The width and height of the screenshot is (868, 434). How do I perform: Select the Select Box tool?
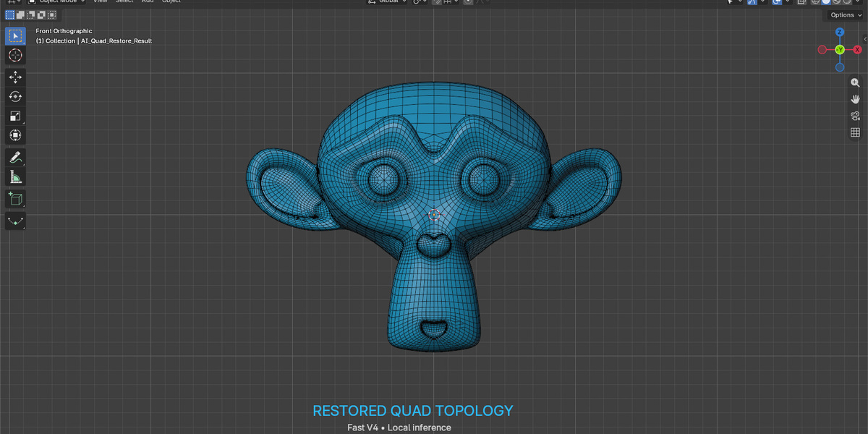pos(15,35)
